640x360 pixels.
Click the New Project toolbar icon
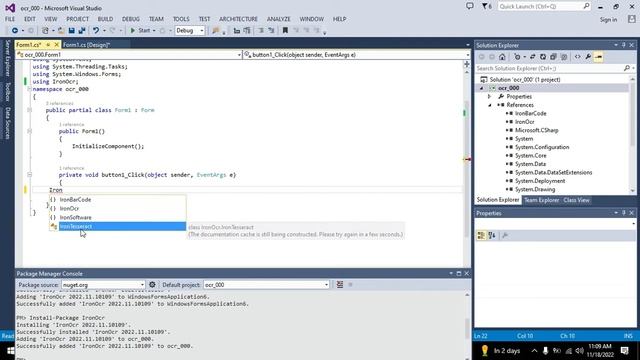[45, 31]
